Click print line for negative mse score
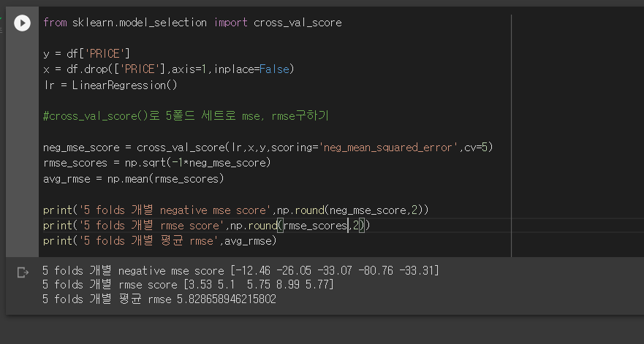The height and width of the screenshot is (344, 644). click(x=236, y=210)
